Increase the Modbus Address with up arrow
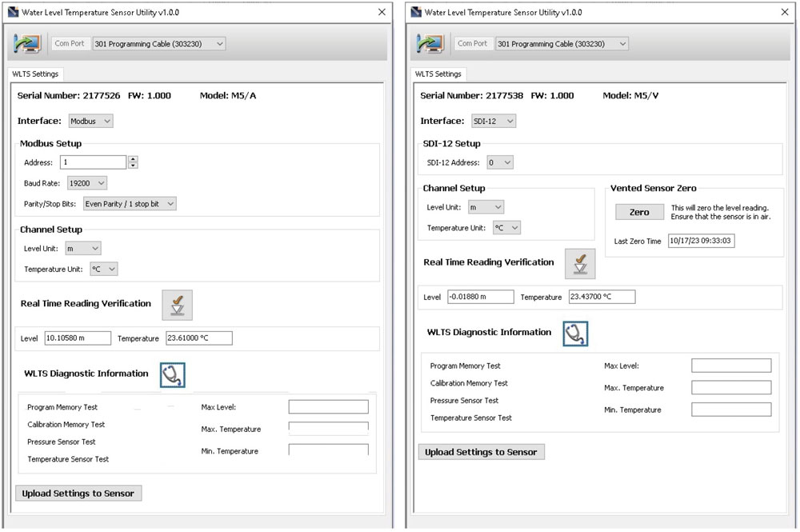Viewport: 800px width, 532px height. click(x=133, y=159)
